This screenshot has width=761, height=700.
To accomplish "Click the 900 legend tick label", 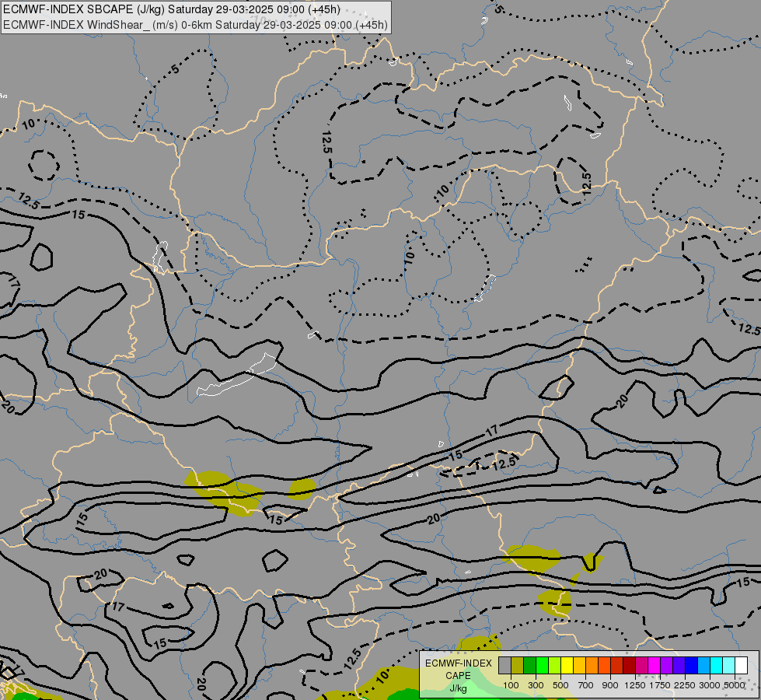I will tap(610, 685).
